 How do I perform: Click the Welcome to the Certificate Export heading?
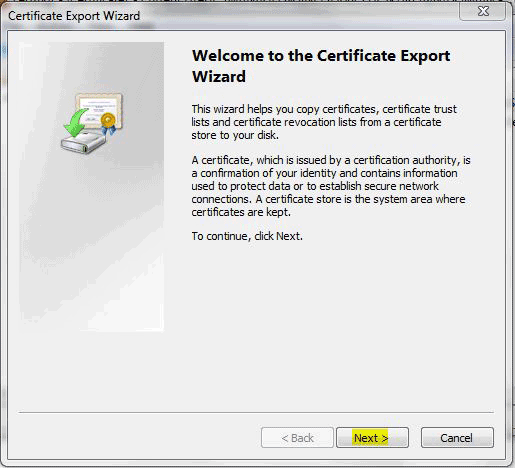321,56
